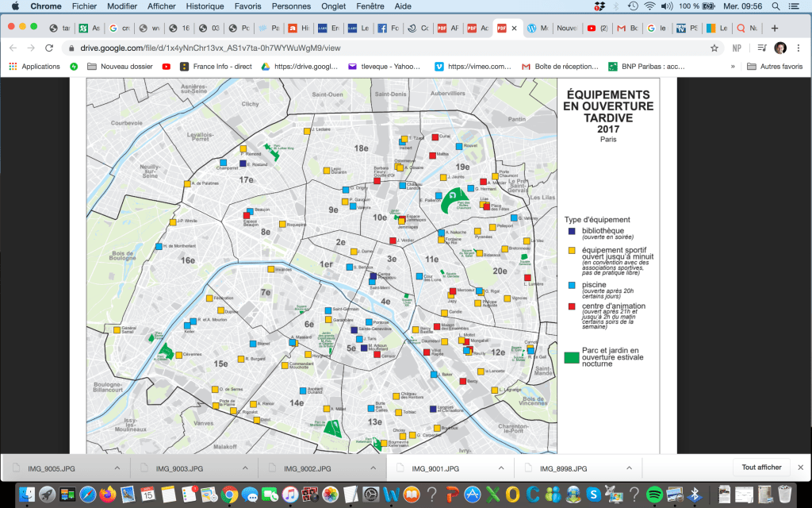Click the Tout afficher button
Viewport: 812px width, 508px height.
761,468
